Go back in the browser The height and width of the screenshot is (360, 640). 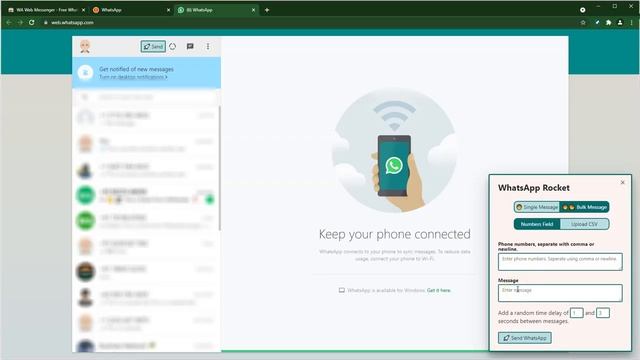click(9, 22)
